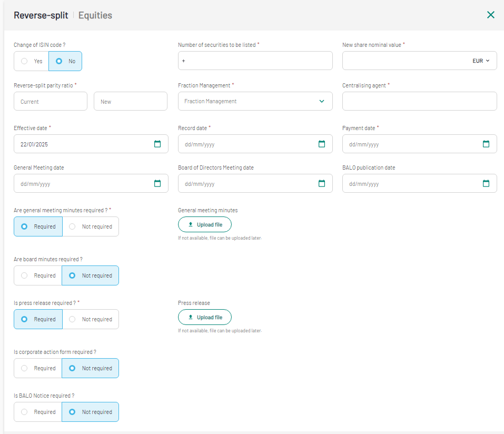Focus the Centralising agent text field
The width and height of the screenshot is (504, 434).
tap(419, 101)
